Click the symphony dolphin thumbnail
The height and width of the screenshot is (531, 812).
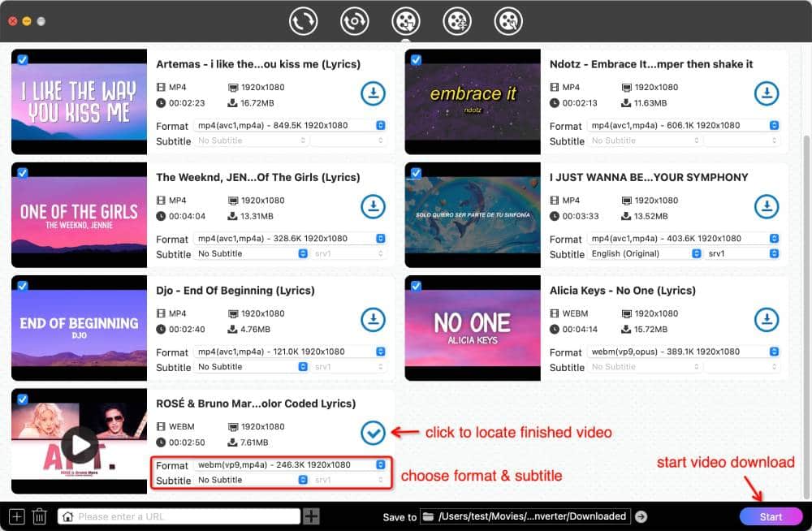(x=473, y=215)
